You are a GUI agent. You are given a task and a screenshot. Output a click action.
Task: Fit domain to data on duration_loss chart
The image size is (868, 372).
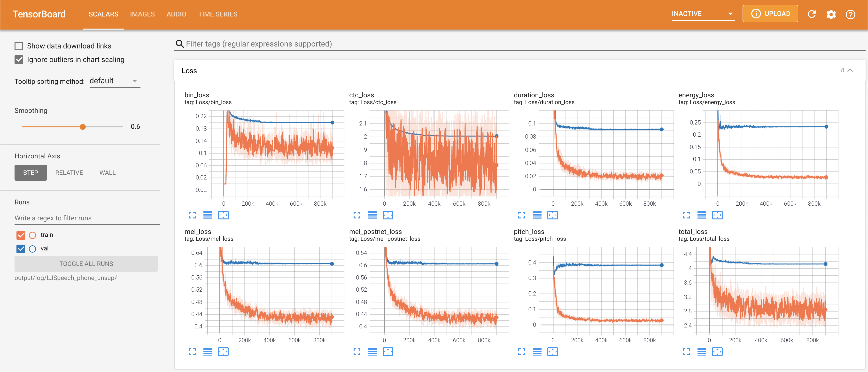pyautogui.click(x=553, y=215)
